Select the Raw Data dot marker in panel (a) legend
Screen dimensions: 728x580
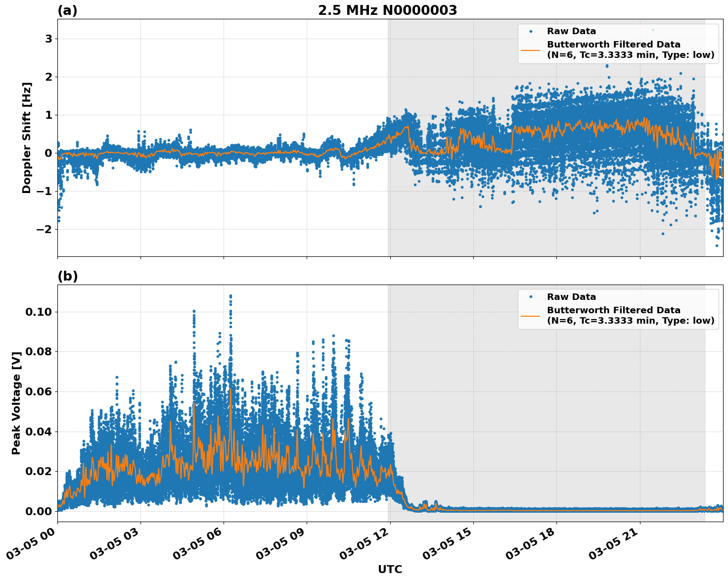pos(531,31)
